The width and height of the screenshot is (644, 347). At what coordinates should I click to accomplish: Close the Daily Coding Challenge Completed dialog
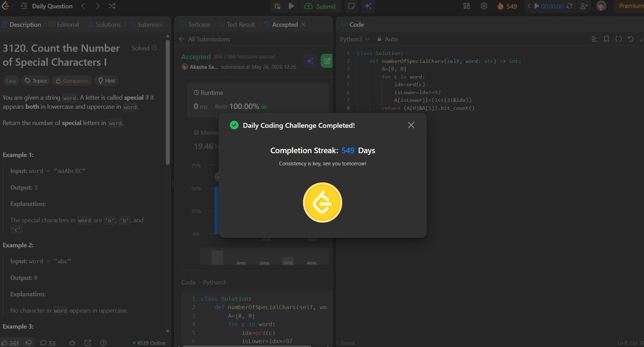click(411, 125)
